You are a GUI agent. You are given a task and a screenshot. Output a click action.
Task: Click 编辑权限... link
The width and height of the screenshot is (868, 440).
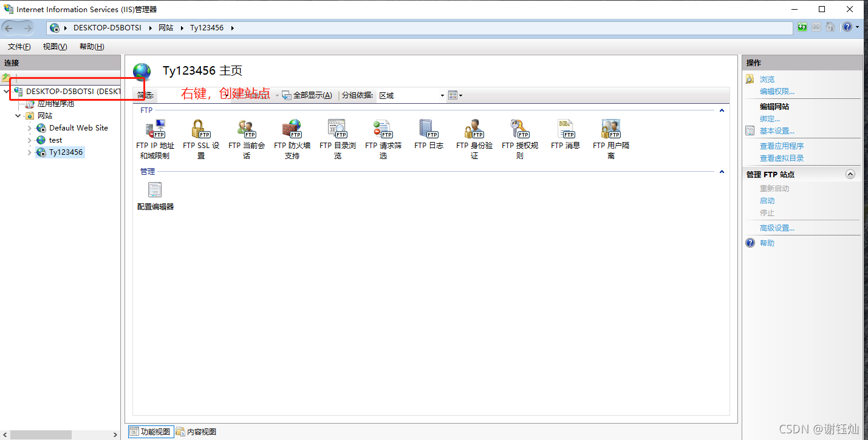pos(777,92)
